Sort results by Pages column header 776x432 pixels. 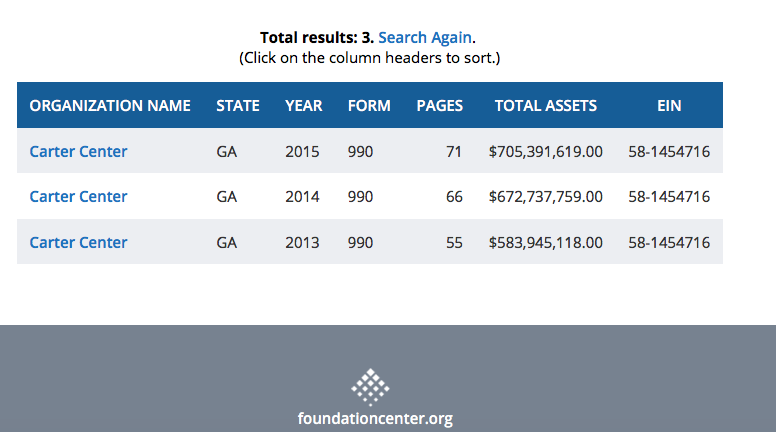pyautogui.click(x=440, y=105)
